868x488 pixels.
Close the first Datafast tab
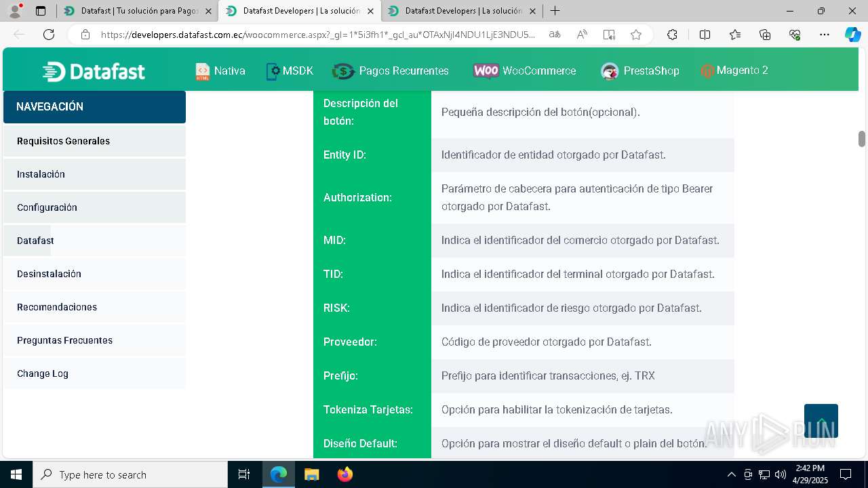coord(208,11)
